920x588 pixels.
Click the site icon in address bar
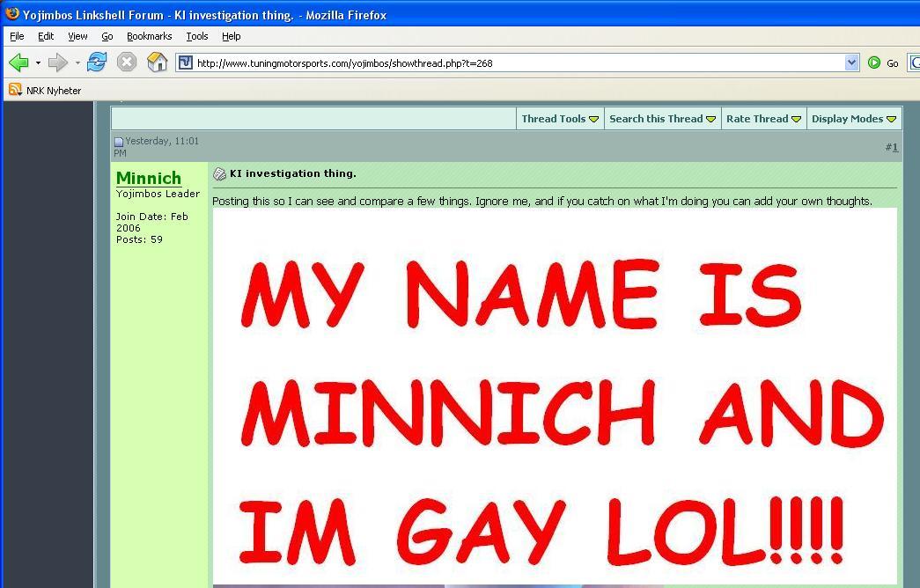tap(186, 62)
